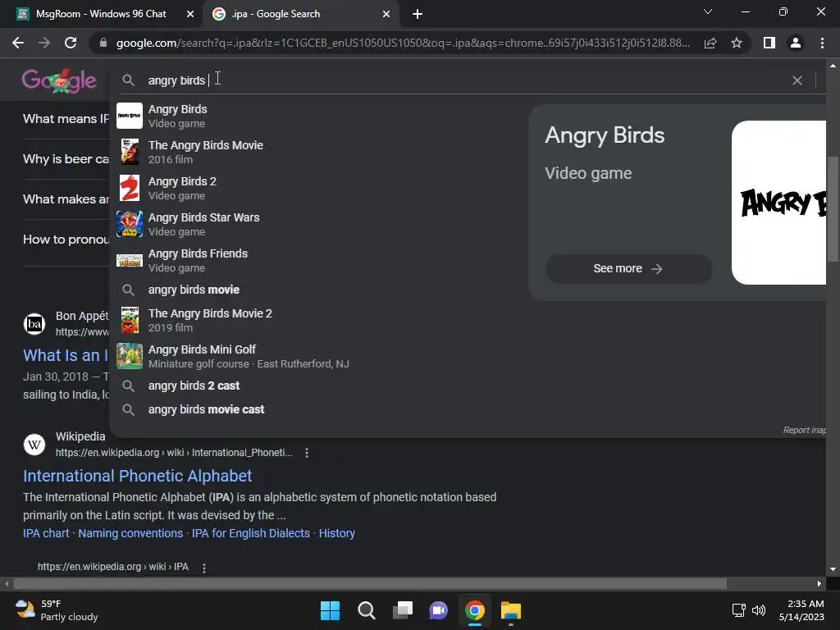This screenshot has width=840, height=630.
Task: Open the 'Naming conventions' sublink
Action: click(130, 533)
